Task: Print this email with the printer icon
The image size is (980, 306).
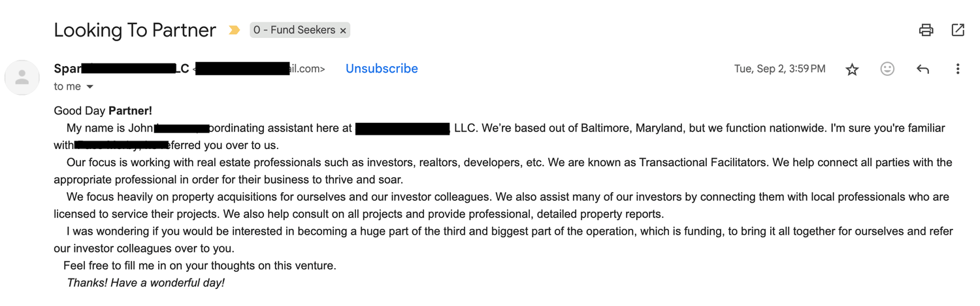Action: (926, 30)
